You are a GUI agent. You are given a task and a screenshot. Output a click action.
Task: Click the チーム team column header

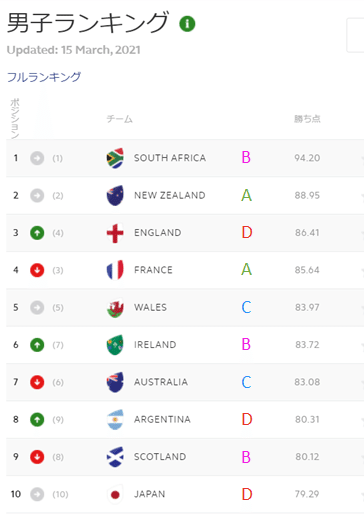point(120,119)
